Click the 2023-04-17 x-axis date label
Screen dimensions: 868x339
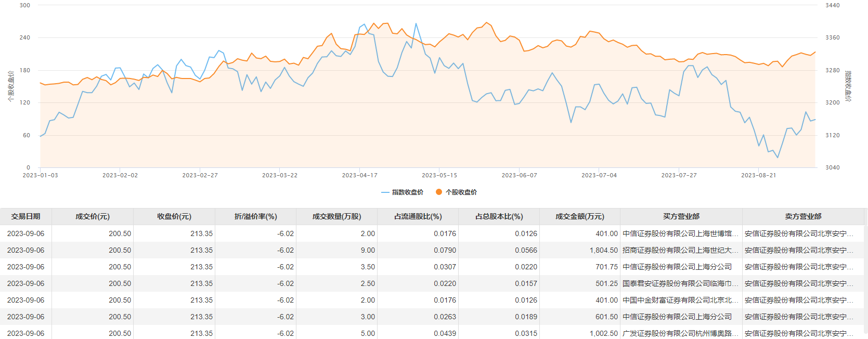[359, 175]
